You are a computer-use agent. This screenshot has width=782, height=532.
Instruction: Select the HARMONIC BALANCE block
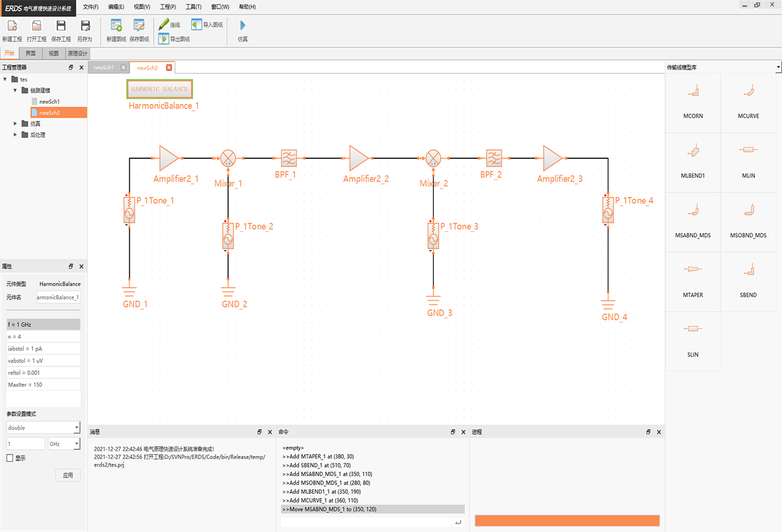pos(160,89)
